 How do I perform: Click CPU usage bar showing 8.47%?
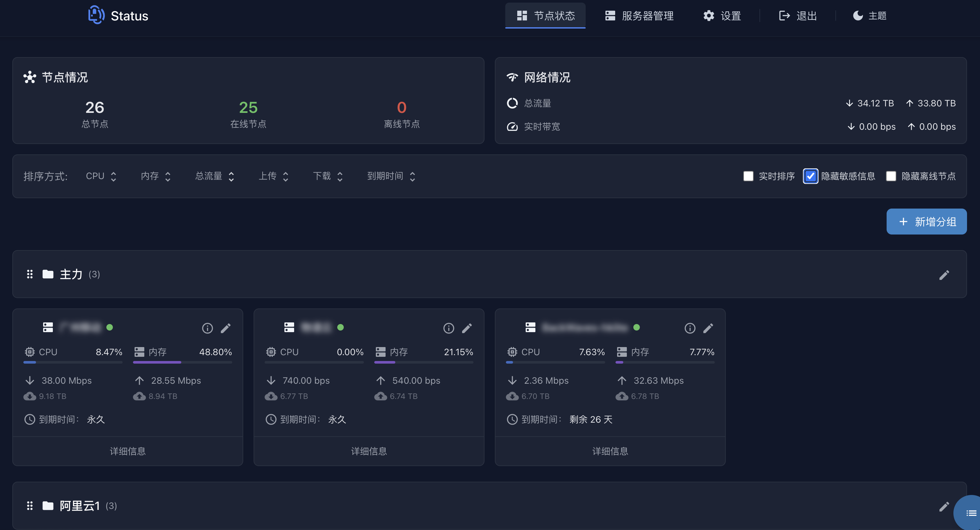coord(73,362)
